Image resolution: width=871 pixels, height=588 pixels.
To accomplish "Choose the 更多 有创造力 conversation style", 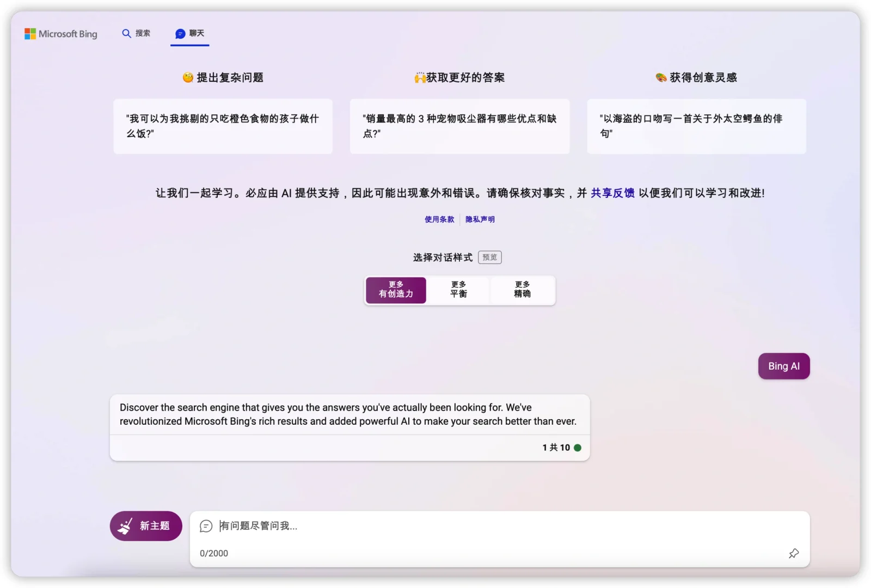I will [x=396, y=290].
